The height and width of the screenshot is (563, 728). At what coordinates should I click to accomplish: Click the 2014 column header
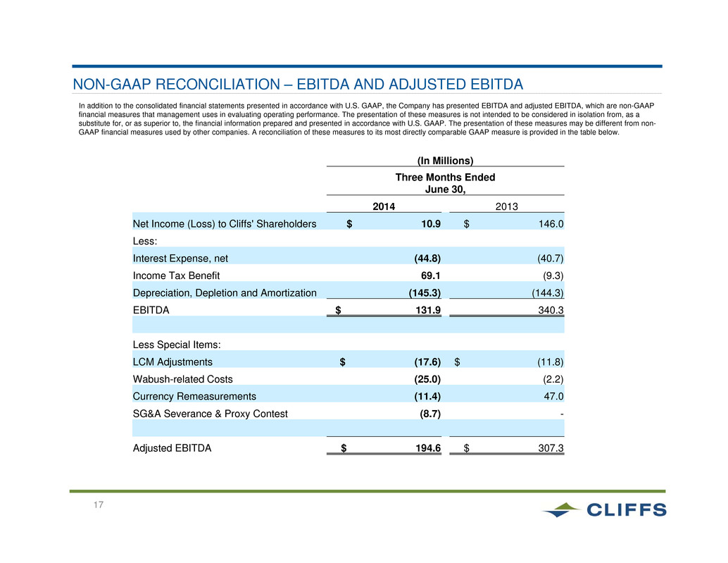click(384, 206)
